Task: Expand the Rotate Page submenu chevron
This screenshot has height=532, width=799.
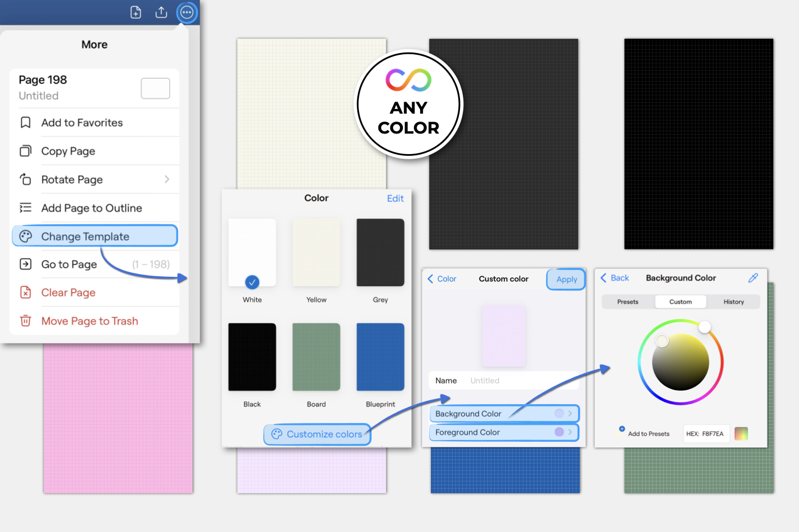Action: point(167,180)
